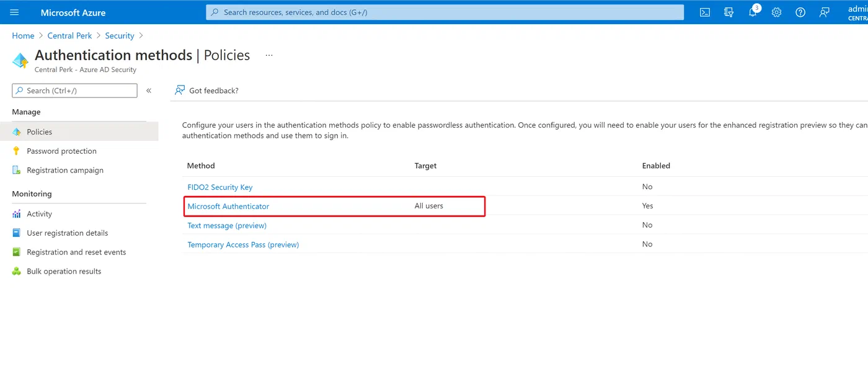Open User registration details
This screenshot has height=366, width=868.
point(67,233)
